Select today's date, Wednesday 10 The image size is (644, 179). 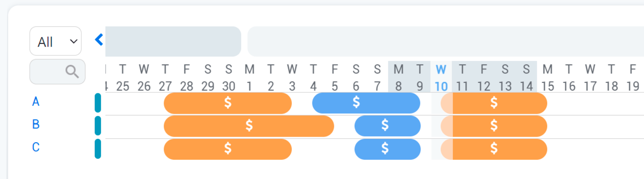click(x=441, y=78)
